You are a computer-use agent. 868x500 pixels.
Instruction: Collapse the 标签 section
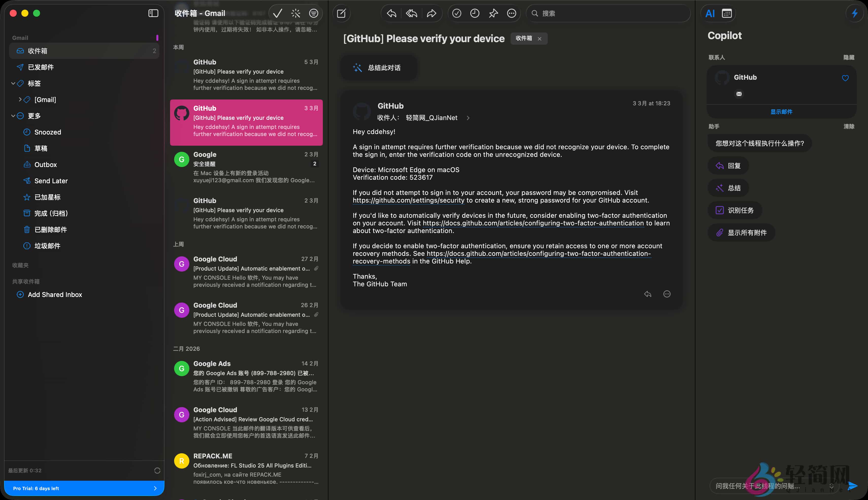click(13, 84)
